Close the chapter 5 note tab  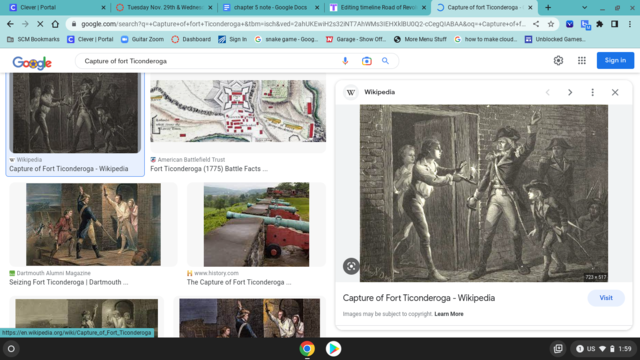317,7
